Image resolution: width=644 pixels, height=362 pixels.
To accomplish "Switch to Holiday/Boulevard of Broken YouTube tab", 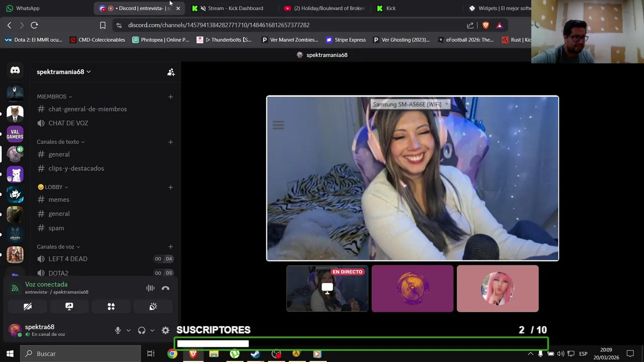I will pos(325,8).
